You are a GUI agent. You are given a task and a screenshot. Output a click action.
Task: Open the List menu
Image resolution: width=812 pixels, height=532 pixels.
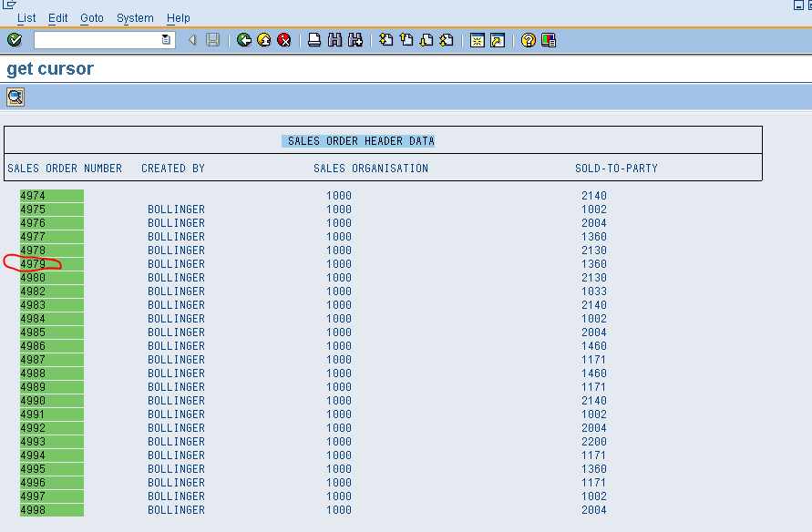pos(26,17)
